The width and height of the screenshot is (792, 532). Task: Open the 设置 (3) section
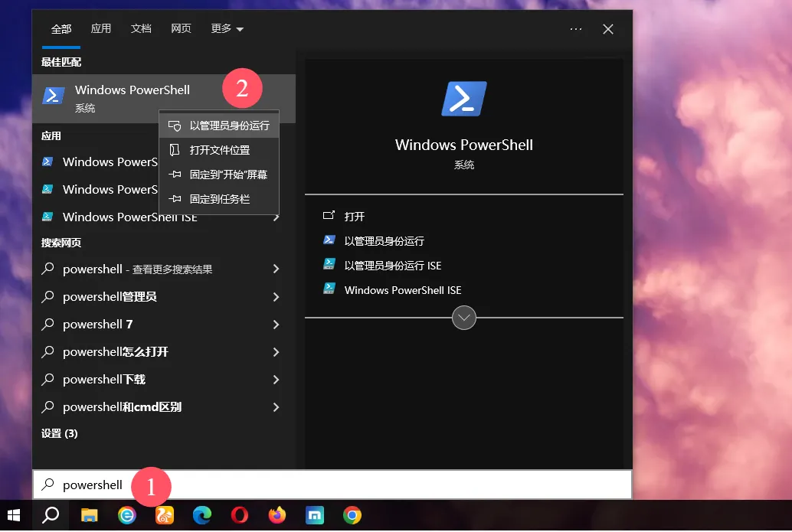pyautogui.click(x=59, y=433)
